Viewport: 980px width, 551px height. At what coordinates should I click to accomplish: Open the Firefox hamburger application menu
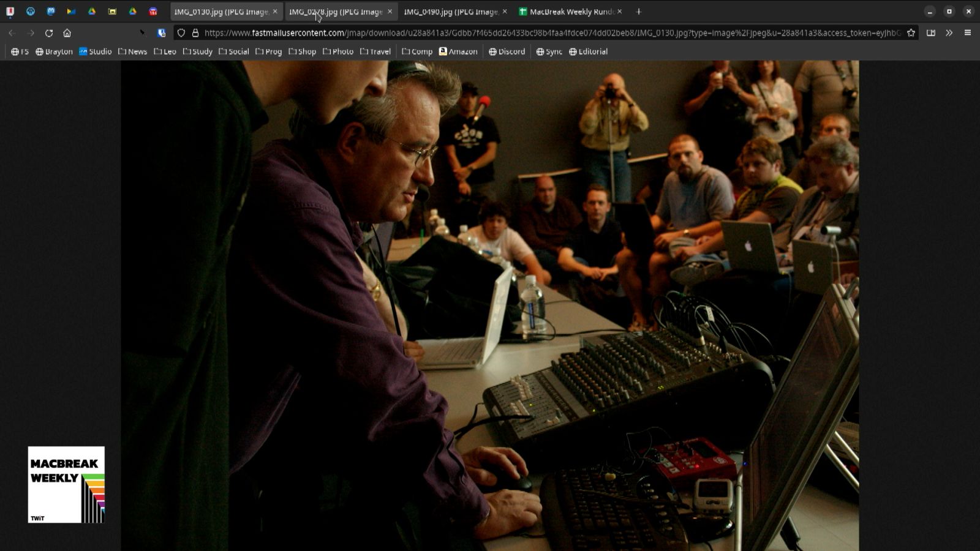pyautogui.click(x=968, y=33)
